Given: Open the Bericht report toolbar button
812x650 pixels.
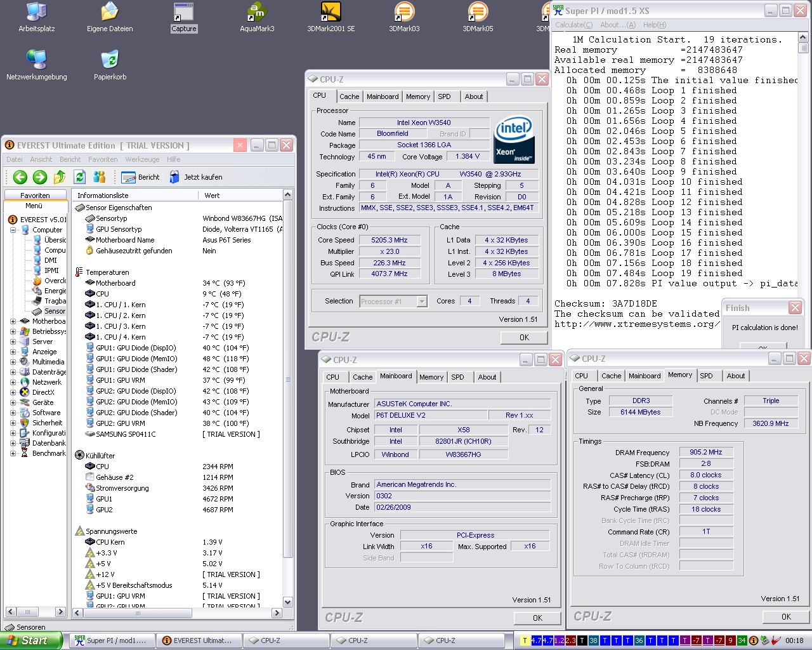Looking at the screenshot, I should click(140, 177).
